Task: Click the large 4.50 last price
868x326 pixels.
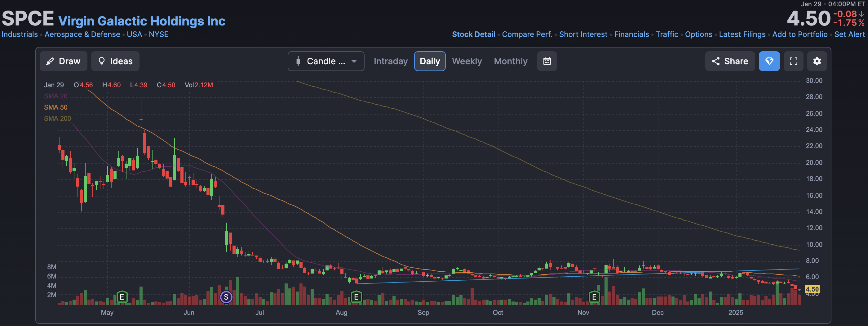Action: (x=809, y=19)
